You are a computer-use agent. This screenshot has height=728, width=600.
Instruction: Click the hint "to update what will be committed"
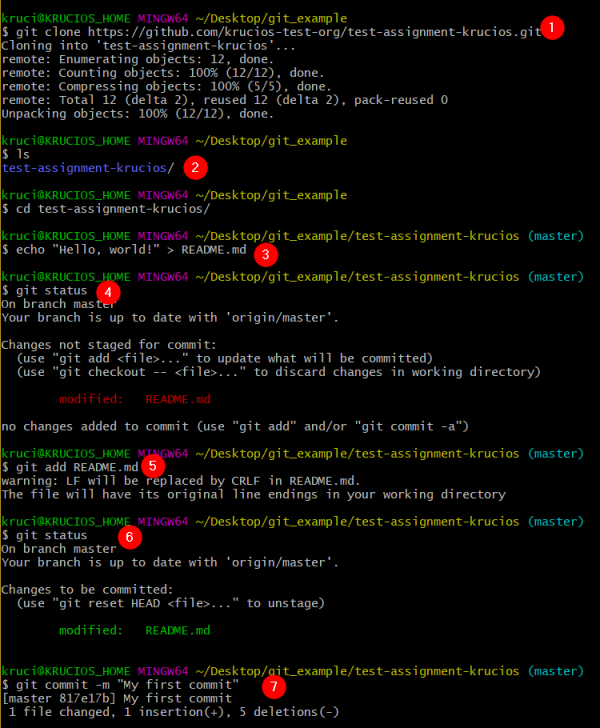tap(314, 358)
